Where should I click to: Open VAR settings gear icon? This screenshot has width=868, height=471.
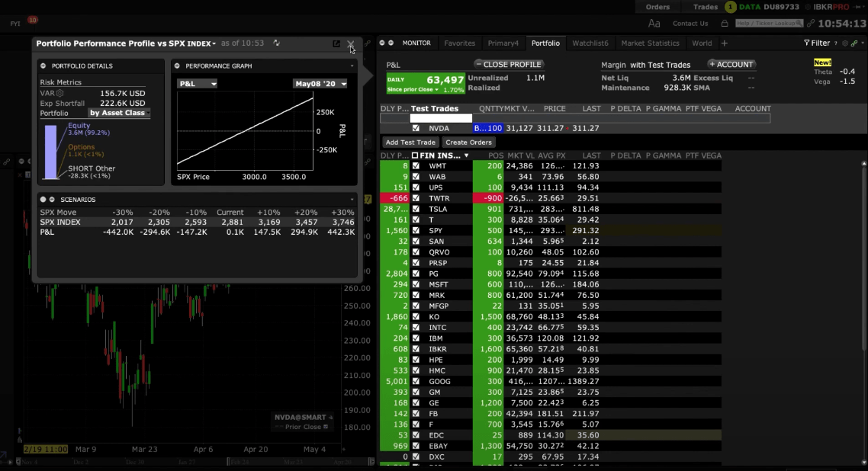pyautogui.click(x=59, y=94)
